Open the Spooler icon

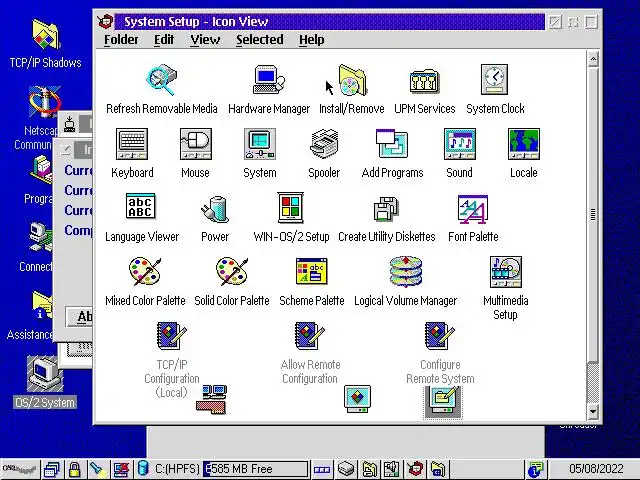(324, 144)
